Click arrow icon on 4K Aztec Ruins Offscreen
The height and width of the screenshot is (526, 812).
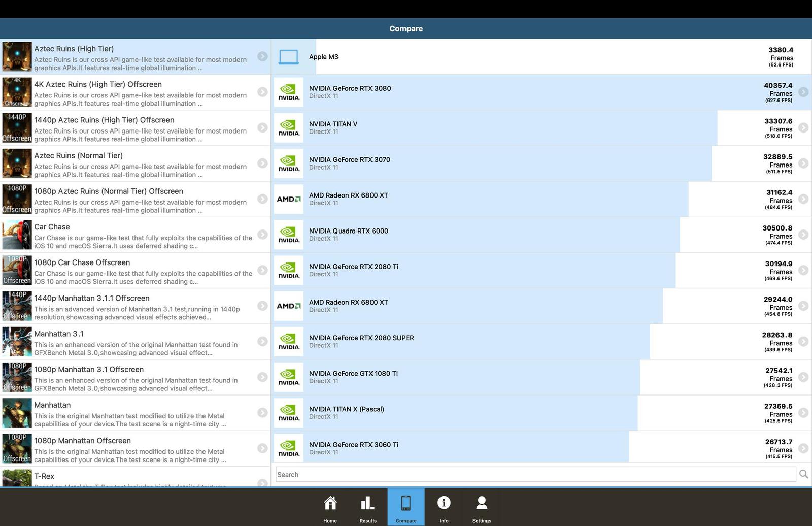pos(262,92)
